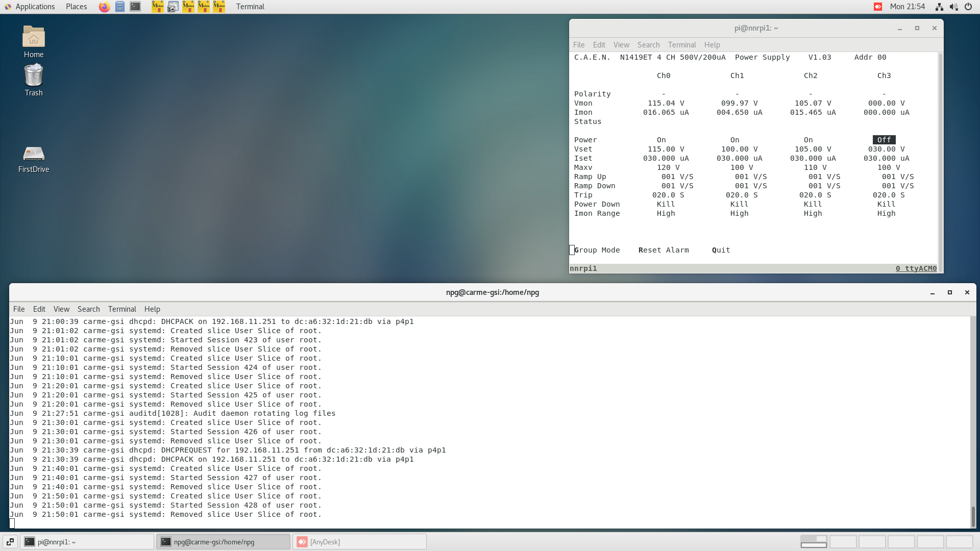This screenshot has height=551, width=980.
Task: Open AnyDesk from the system tray
Action: [877, 7]
